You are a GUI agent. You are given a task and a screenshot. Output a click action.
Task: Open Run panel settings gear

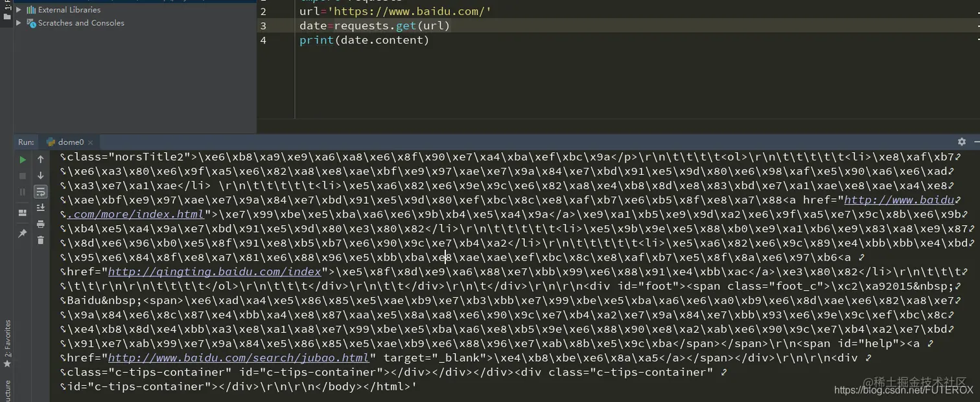point(961,142)
